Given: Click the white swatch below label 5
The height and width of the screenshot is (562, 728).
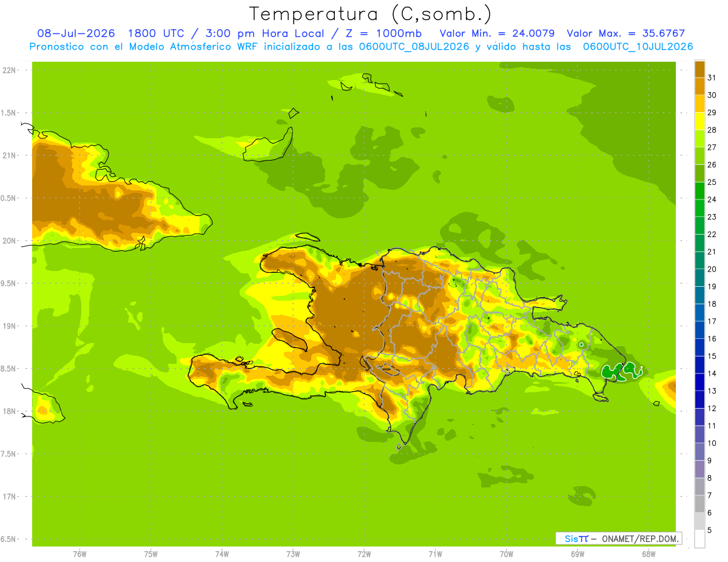Looking at the screenshot, I should [699, 539].
